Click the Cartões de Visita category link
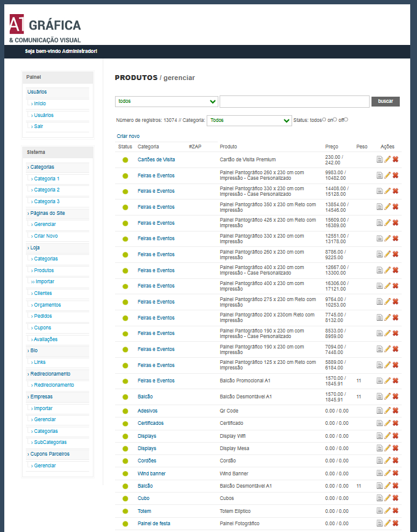The width and height of the screenshot is (417, 532). click(x=156, y=159)
